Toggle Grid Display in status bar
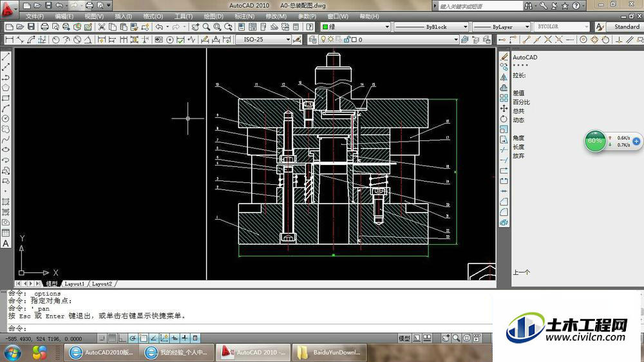 tap(111, 338)
